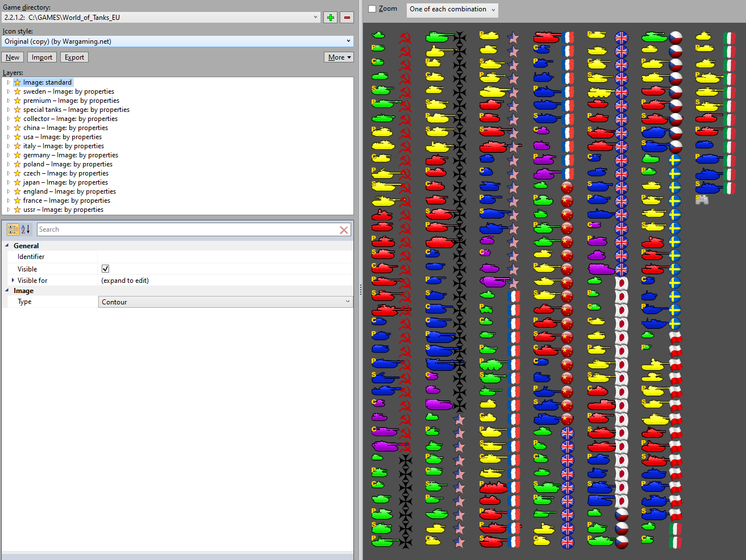Select the italy layer row
The height and width of the screenshot is (560, 746).
(64, 146)
